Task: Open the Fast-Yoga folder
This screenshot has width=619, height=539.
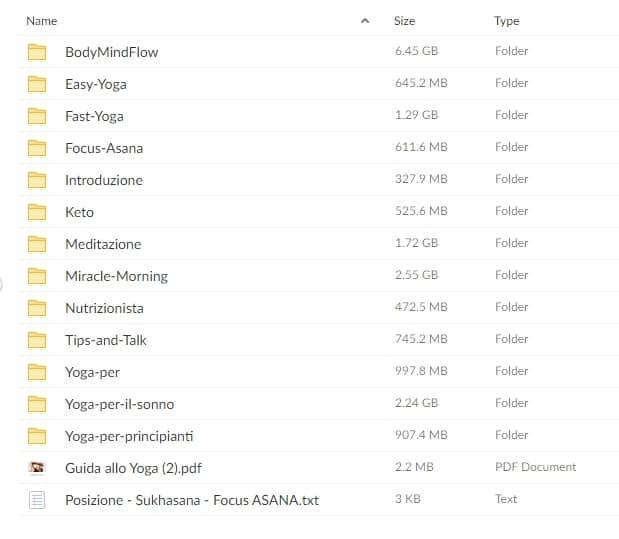Action: pyautogui.click(x=94, y=116)
